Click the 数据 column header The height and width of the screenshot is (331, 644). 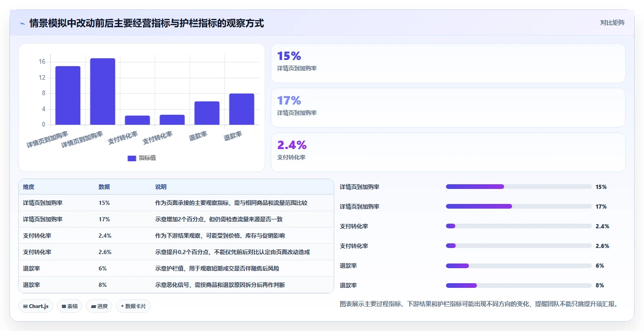tap(104, 187)
